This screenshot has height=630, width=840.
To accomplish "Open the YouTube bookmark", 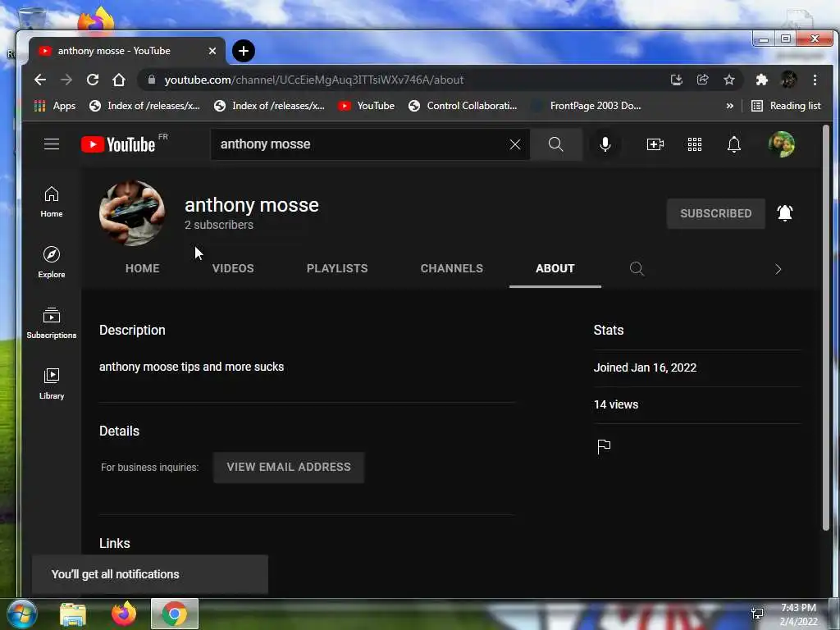I will click(x=367, y=106).
